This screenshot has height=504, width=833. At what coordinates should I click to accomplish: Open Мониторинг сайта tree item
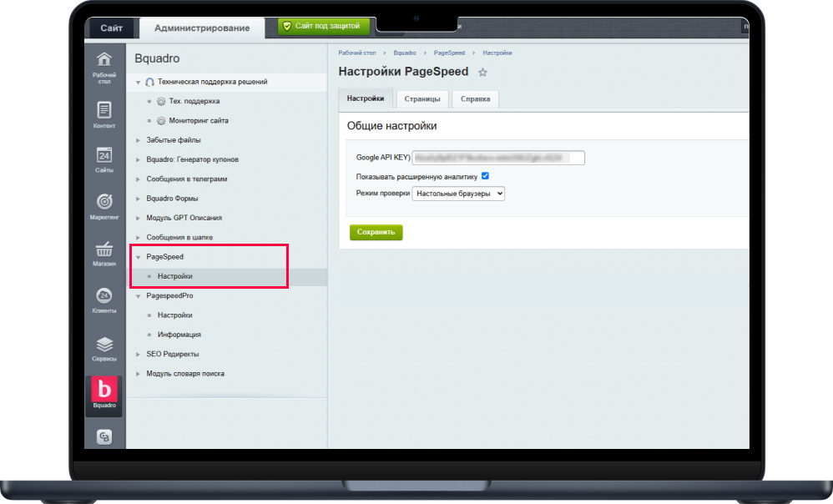pos(199,120)
